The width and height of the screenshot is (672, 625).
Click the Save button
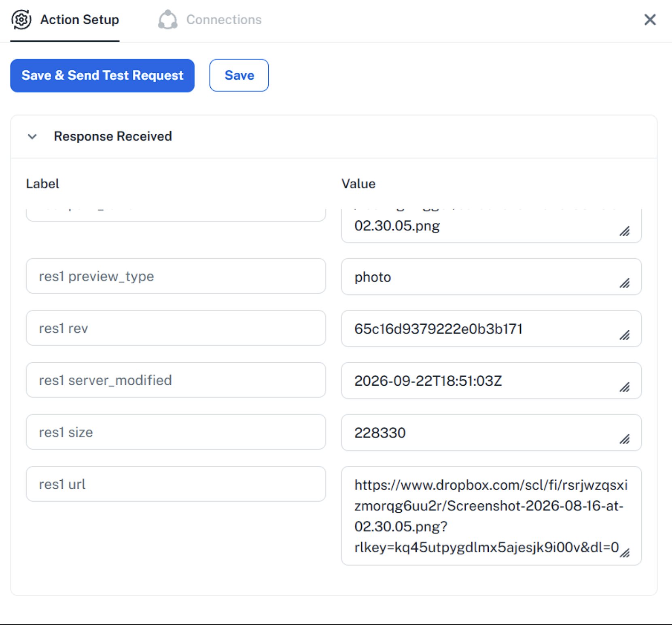click(239, 76)
